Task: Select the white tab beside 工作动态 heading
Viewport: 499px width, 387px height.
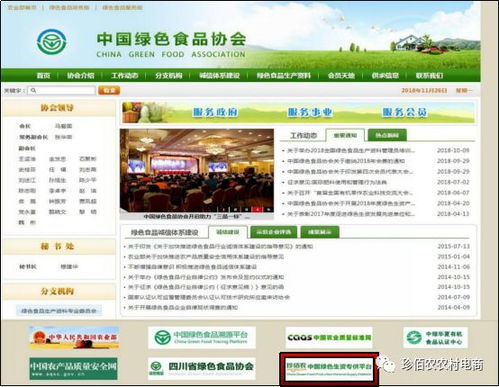Action: click(x=345, y=135)
